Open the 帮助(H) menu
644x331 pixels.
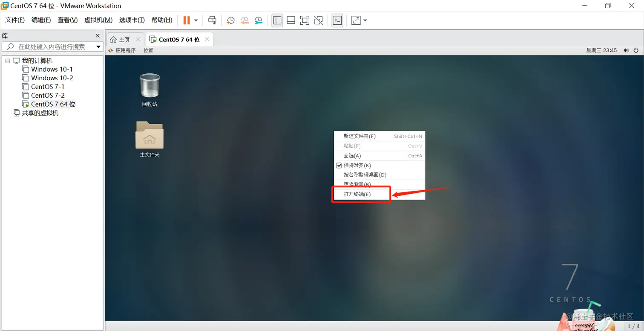pos(162,20)
